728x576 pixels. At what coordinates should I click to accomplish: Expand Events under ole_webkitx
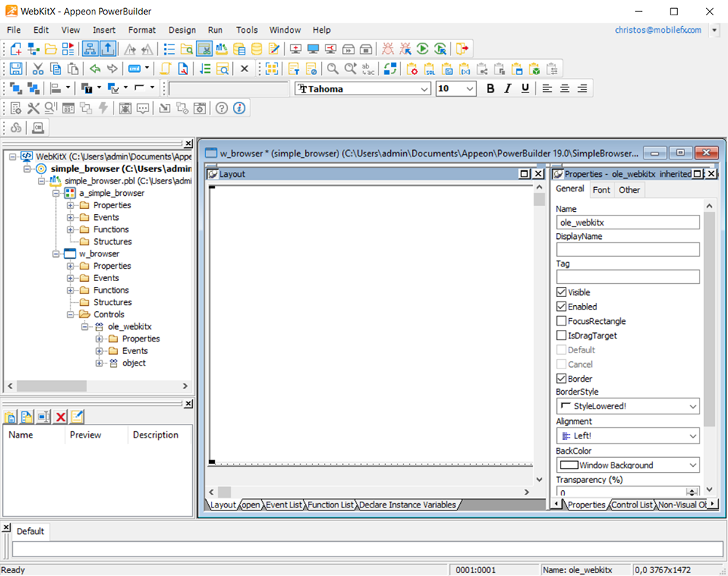click(99, 351)
